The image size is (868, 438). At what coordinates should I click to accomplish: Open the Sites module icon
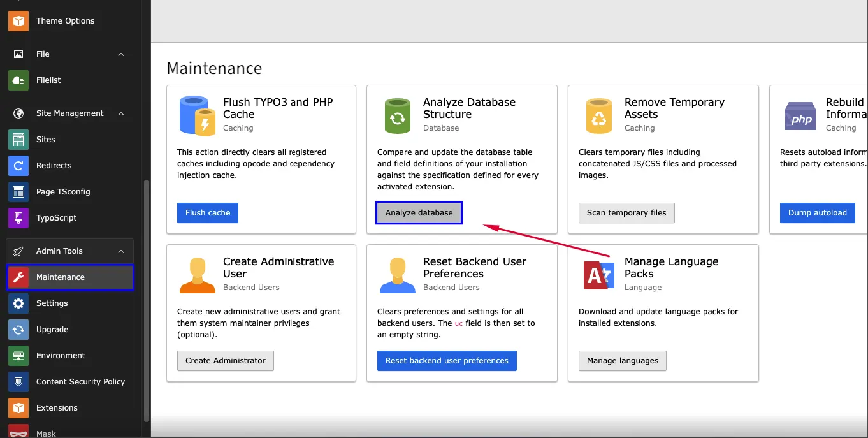[x=18, y=140]
